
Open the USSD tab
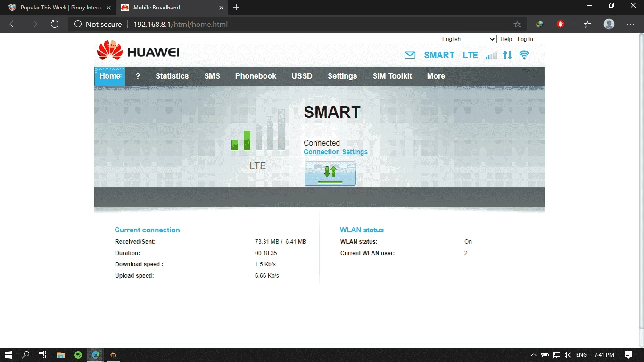tap(302, 76)
